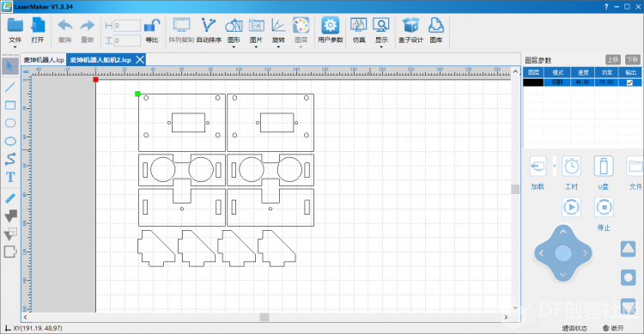Click the circle square button

(628, 277)
